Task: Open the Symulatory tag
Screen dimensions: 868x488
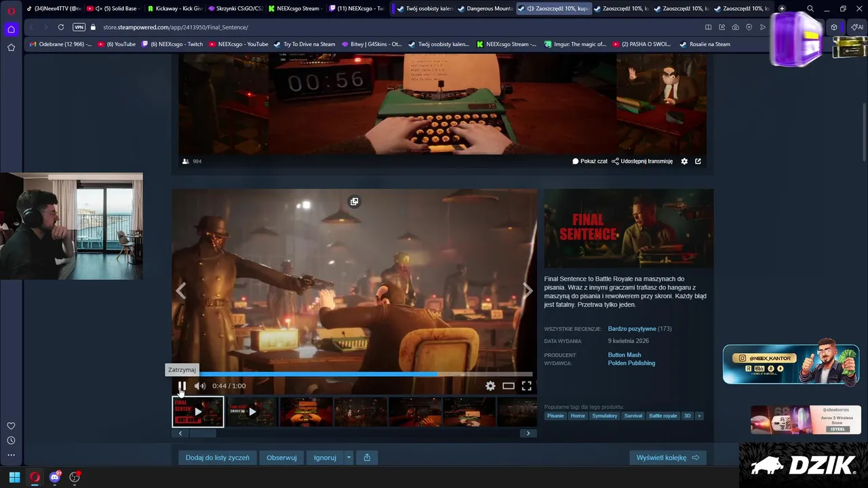Action: pyautogui.click(x=605, y=415)
